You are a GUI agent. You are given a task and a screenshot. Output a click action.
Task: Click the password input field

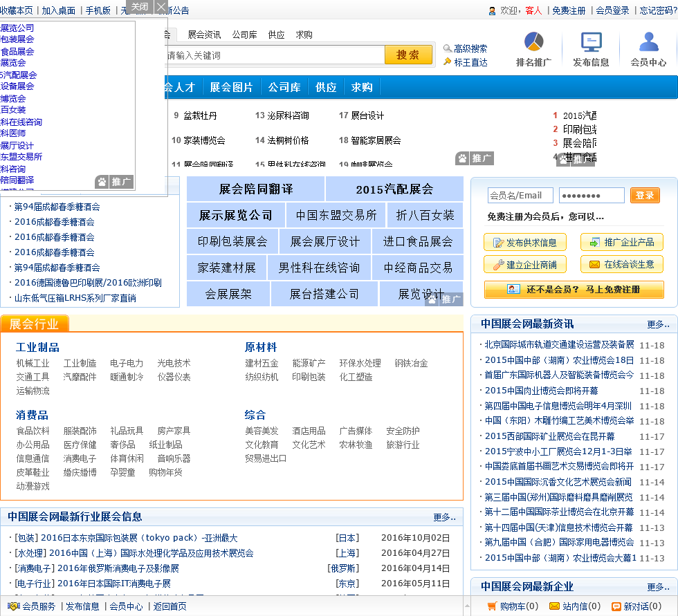click(x=592, y=195)
